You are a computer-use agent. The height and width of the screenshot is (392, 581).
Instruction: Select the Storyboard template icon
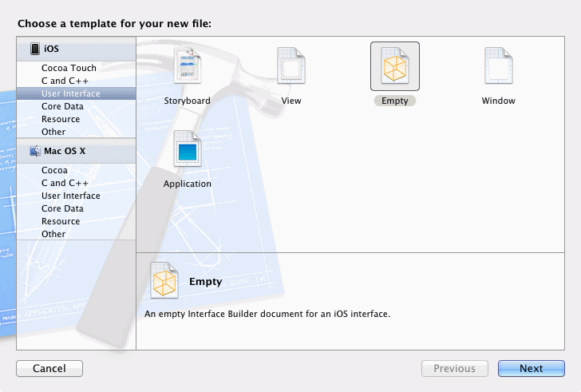coord(187,67)
